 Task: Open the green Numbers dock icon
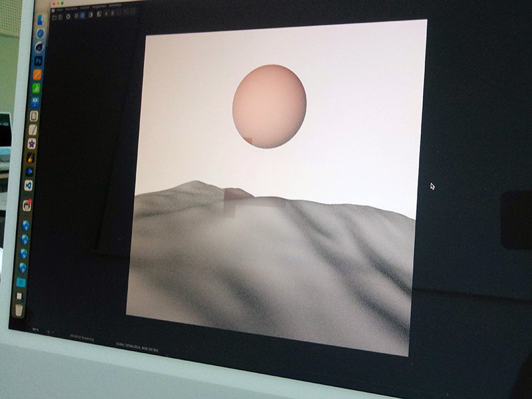37,88
